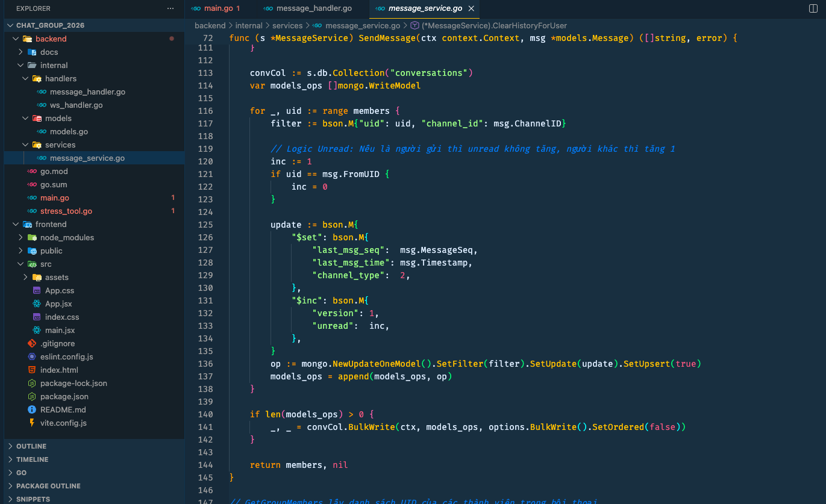Click breadcrumb segment 'backend'
Image resolution: width=826 pixels, height=504 pixels.
click(x=210, y=25)
